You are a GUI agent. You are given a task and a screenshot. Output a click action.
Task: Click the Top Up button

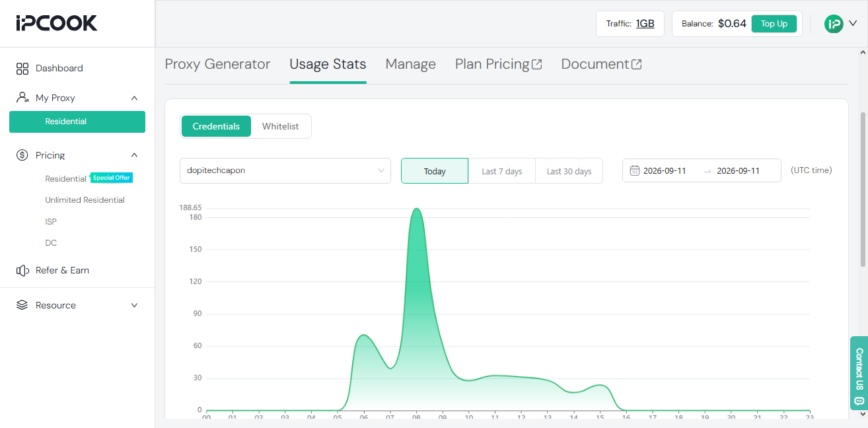coord(774,24)
